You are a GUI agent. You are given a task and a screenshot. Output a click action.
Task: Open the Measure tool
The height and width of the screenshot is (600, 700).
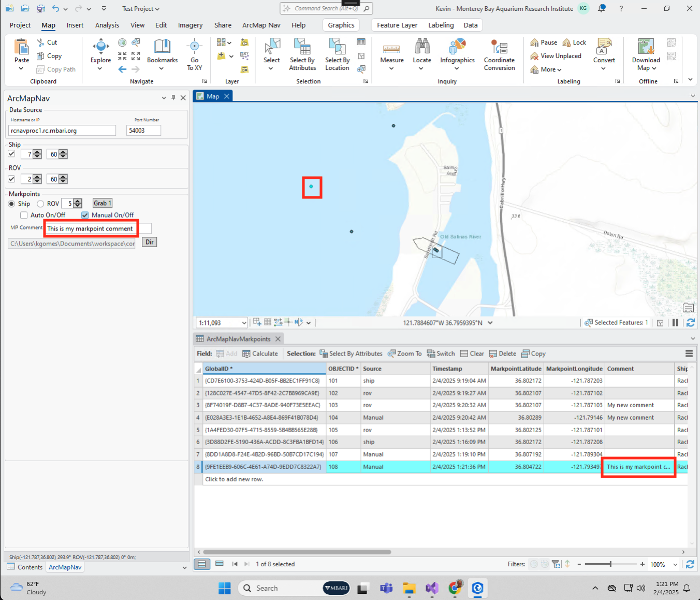point(391,49)
